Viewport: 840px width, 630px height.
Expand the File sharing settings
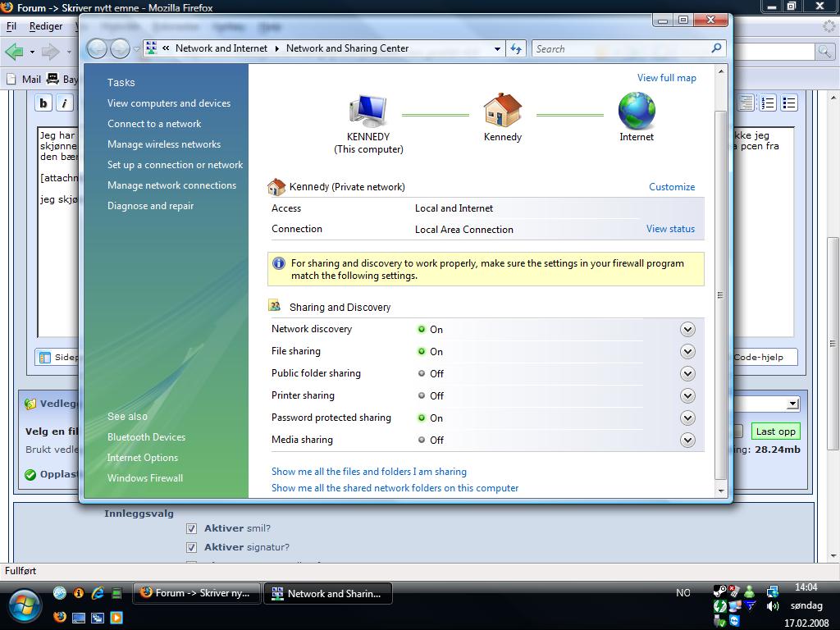point(687,351)
